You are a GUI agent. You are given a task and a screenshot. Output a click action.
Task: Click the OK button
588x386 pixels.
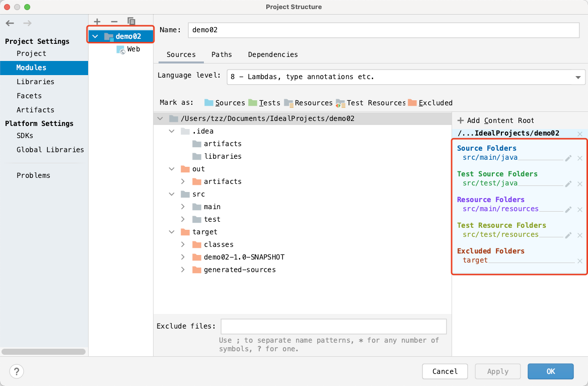coord(551,371)
